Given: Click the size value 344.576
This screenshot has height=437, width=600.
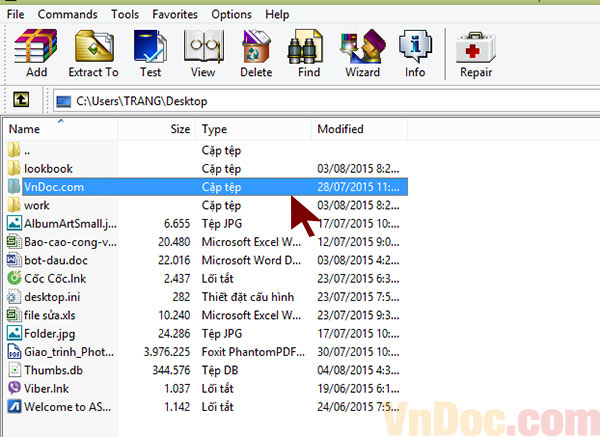Looking at the screenshot, I should coord(171,370).
